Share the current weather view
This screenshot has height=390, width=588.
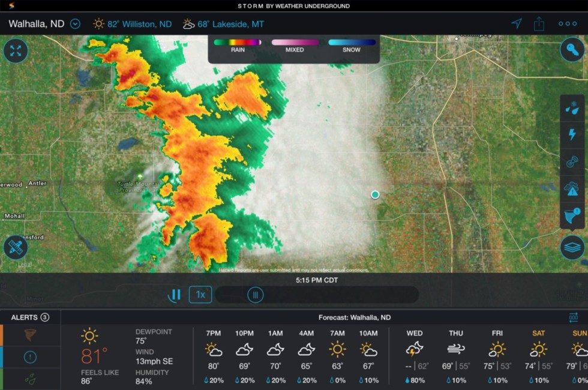click(539, 24)
